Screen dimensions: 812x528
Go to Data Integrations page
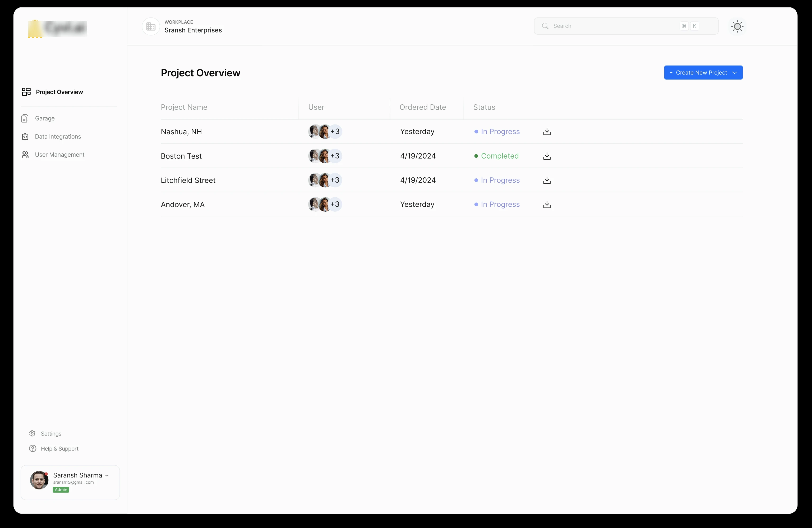coord(58,136)
